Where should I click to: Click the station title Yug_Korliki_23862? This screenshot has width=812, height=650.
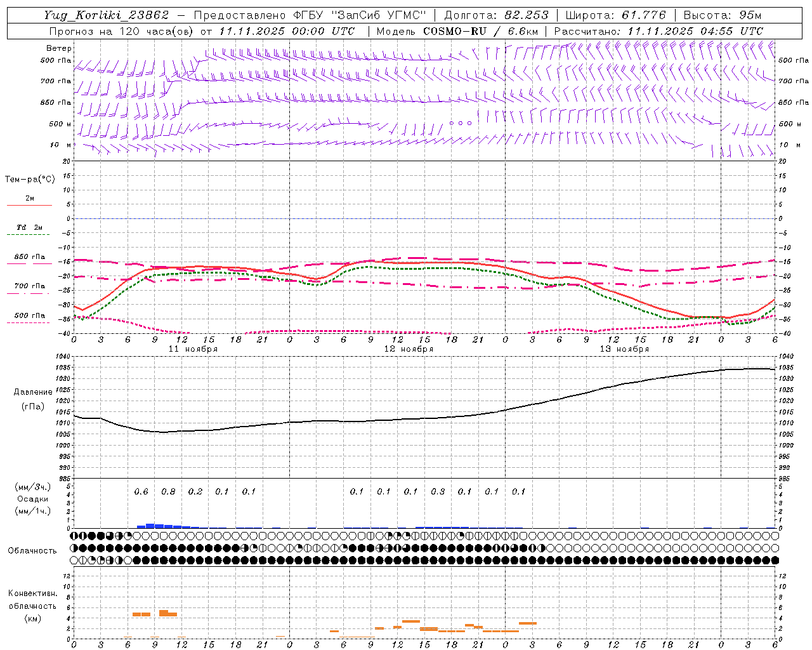107,15
